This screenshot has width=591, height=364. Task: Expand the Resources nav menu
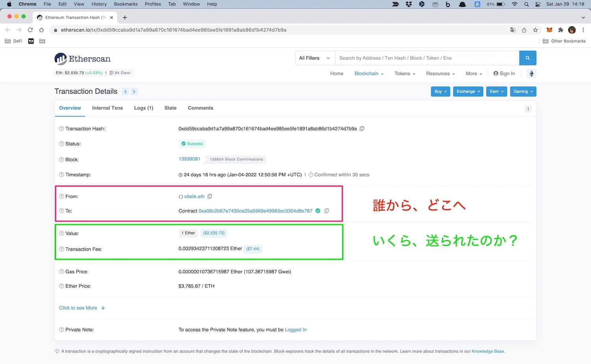click(440, 74)
